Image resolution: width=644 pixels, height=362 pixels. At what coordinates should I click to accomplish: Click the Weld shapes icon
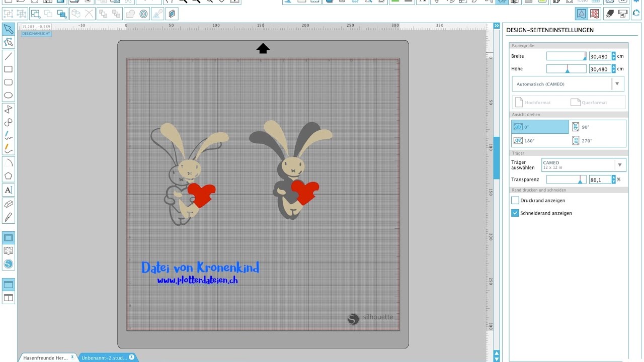tap(130, 14)
